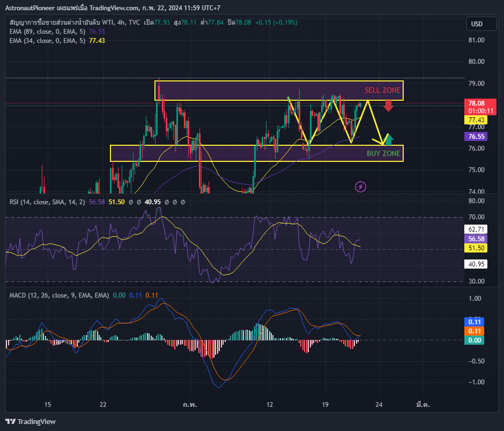Select the EMA (34, close, 0, EMA, 5) legend
504x431 pixels.
pos(48,41)
